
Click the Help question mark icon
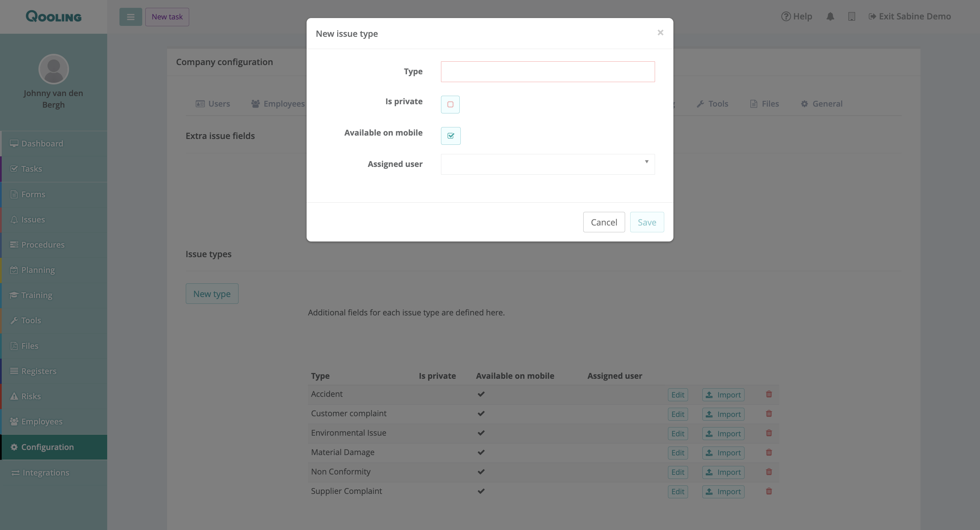pos(786,16)
